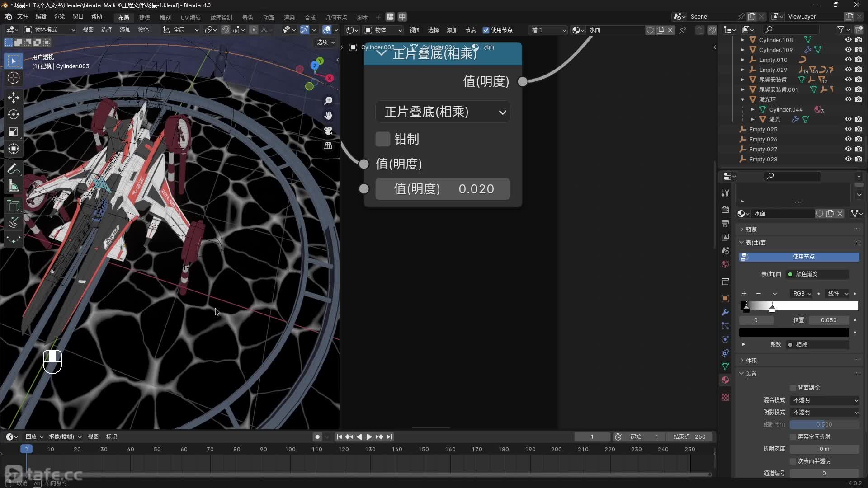
Task: Click the 颜色渐变 surface shader button
Action: coord(818,274)
